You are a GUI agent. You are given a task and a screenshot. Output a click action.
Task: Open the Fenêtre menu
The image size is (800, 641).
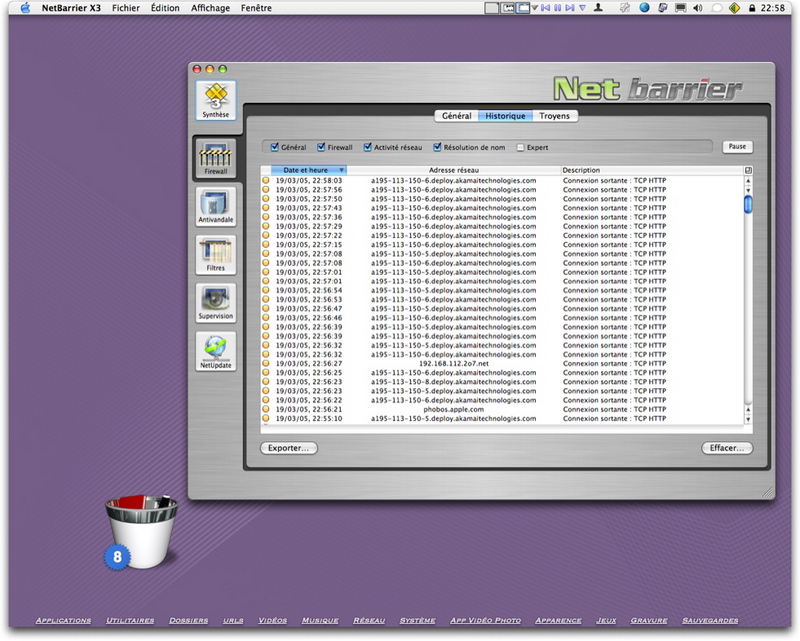click(x=256, y=8)
